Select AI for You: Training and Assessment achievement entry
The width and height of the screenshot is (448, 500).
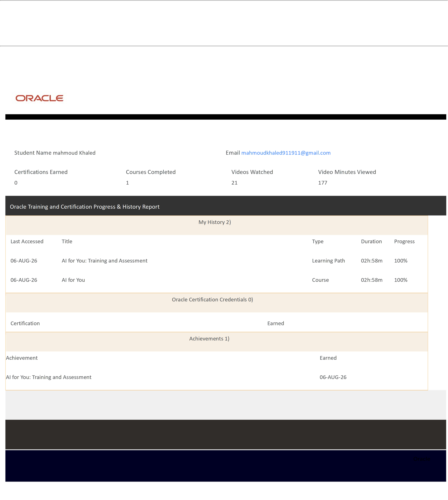(x=48, y=377)
